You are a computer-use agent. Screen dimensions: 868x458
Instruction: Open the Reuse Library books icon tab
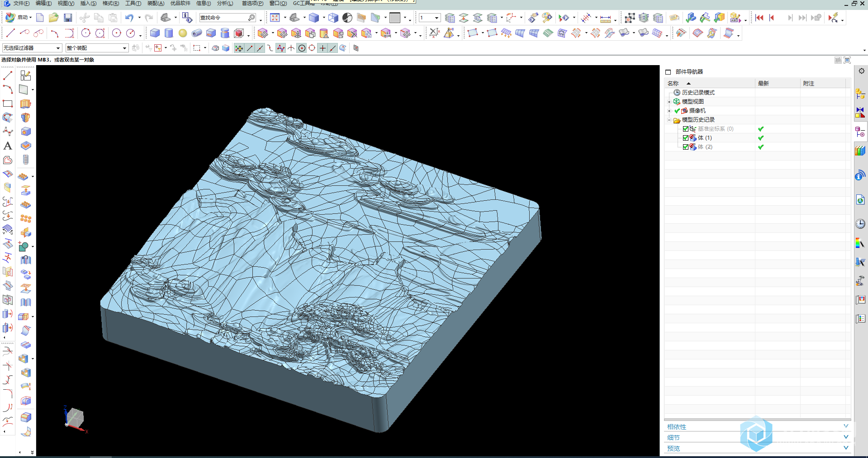click(x=860, y=151)
